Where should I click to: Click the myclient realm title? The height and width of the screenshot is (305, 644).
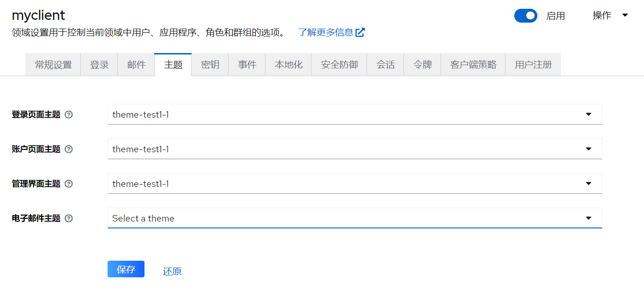[x=38, y=15]
